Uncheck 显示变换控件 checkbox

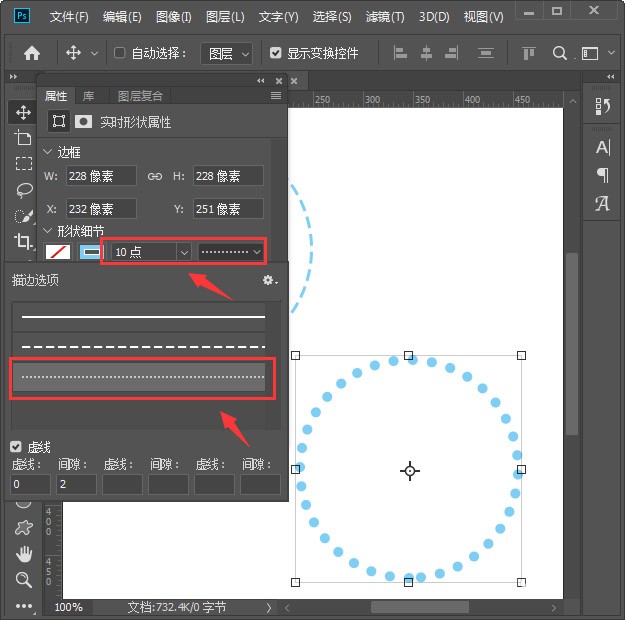pyautogui.click(x=275, y=53)
